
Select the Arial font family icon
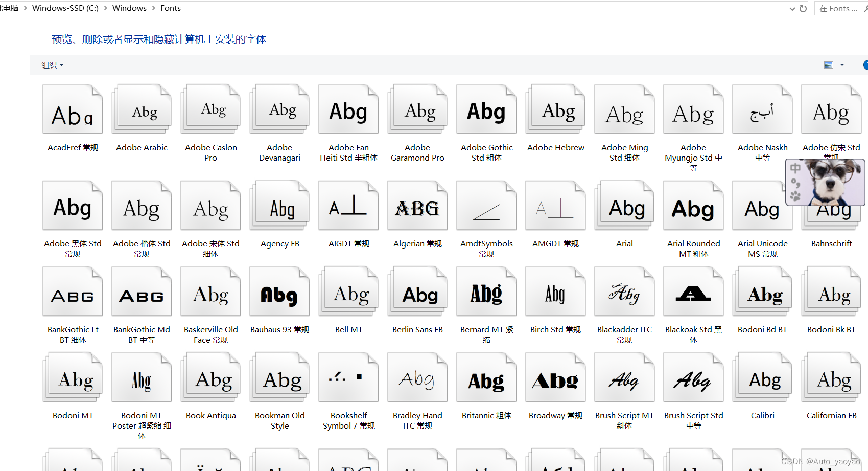[624, 206]
